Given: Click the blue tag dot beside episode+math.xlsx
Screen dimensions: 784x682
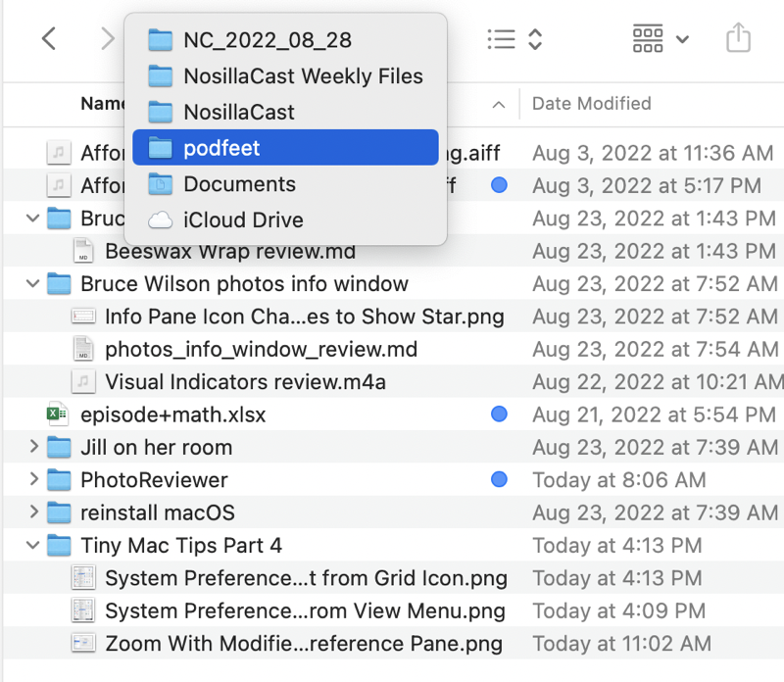Looking at the screenshot, I should [x=500, y=414].
